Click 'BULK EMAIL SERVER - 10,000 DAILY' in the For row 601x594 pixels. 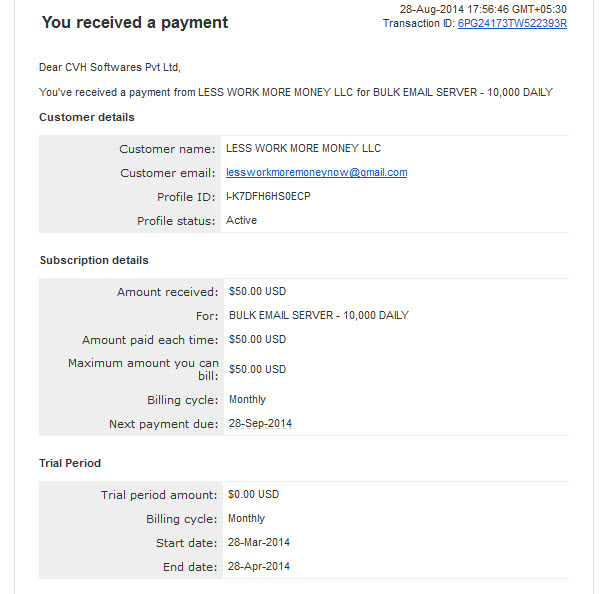[x=318, y=316]
